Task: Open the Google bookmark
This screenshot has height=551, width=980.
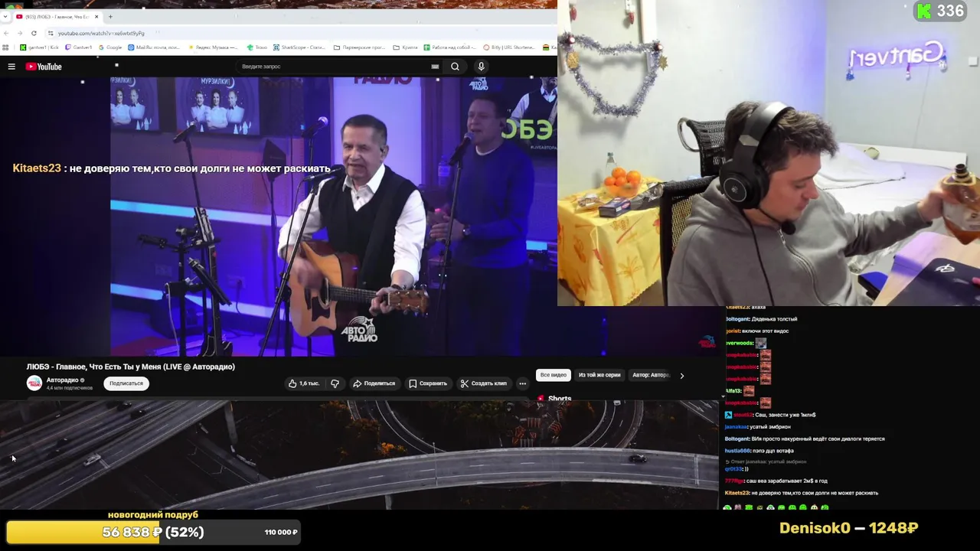Action: pos(110,47)
